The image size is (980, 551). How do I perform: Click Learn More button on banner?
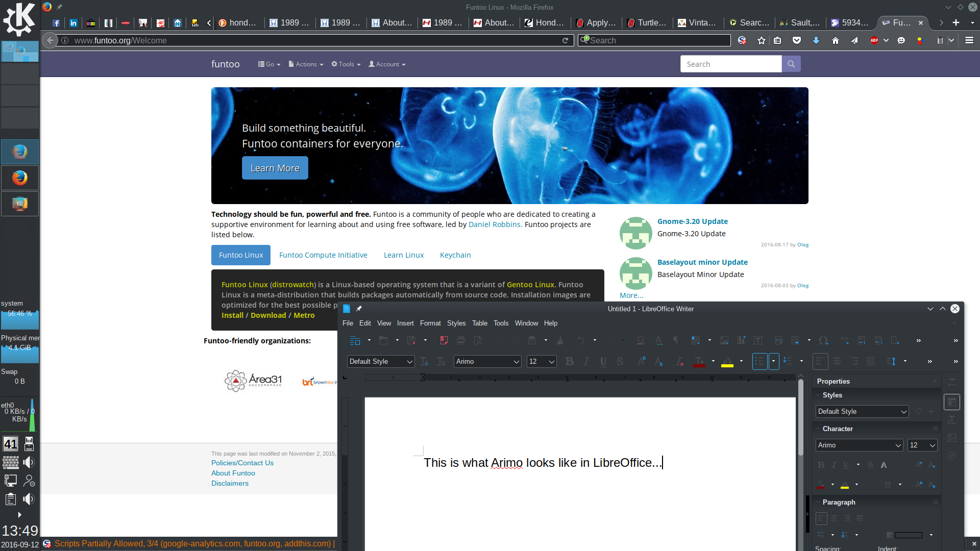[275, 168]
